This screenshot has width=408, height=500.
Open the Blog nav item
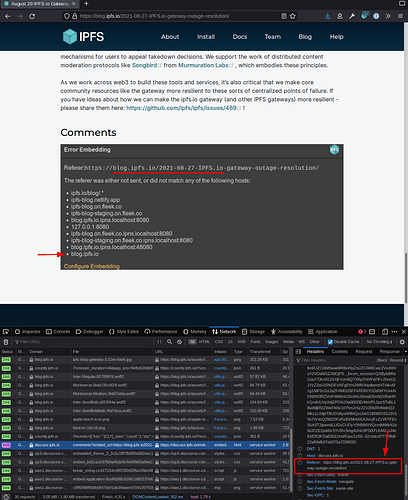305,37
